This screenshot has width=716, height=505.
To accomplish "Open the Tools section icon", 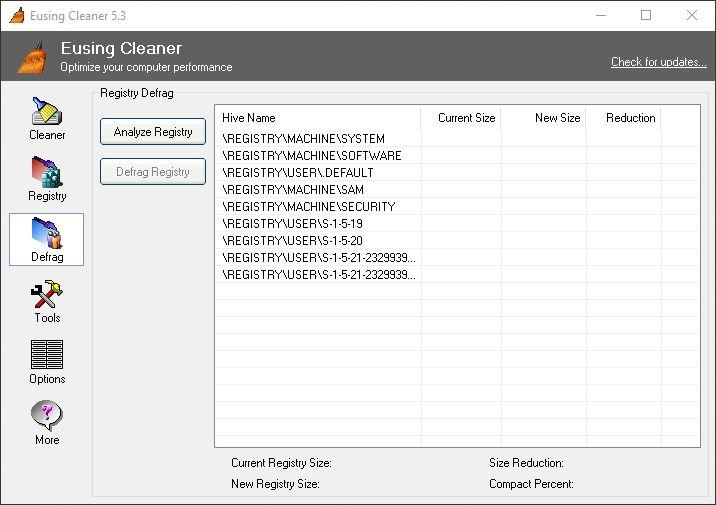I will (47, 295).
